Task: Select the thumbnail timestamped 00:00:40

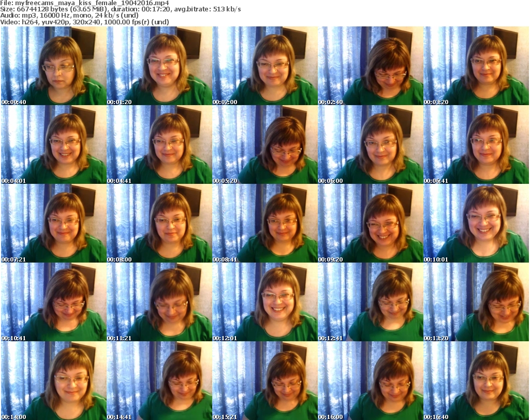Action: click(x=54, y=66)
